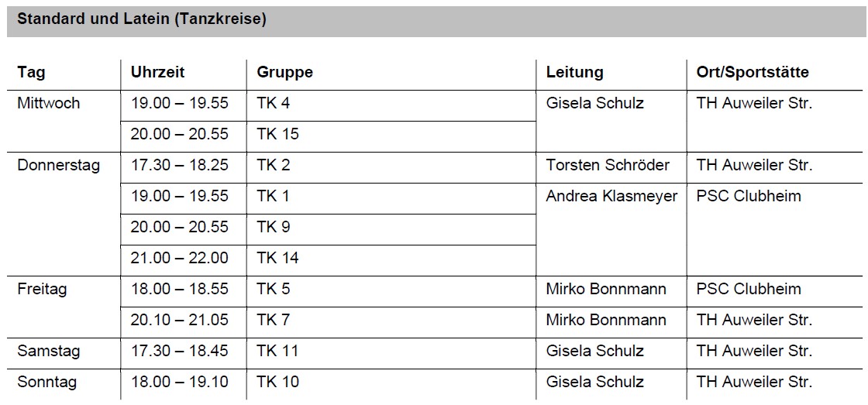The width and height of the screenshot is (868, 405).
Task: Select the Sonntag day cell
Action: tap(46, 382)
